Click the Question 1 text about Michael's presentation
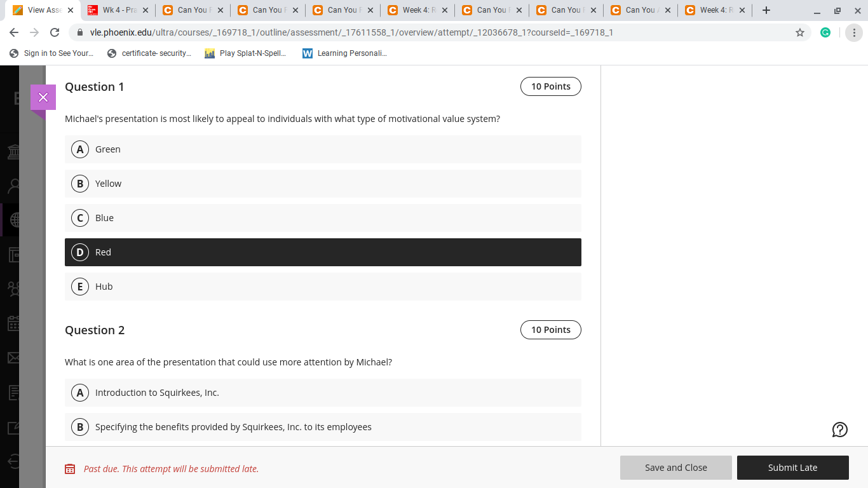Screen dimensions: 868x488 pos(282,119)
